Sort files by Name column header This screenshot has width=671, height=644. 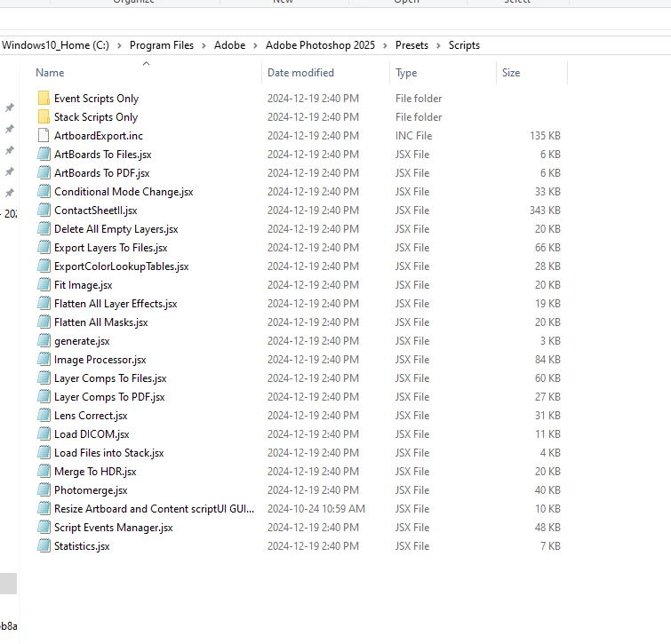(50, 73)
